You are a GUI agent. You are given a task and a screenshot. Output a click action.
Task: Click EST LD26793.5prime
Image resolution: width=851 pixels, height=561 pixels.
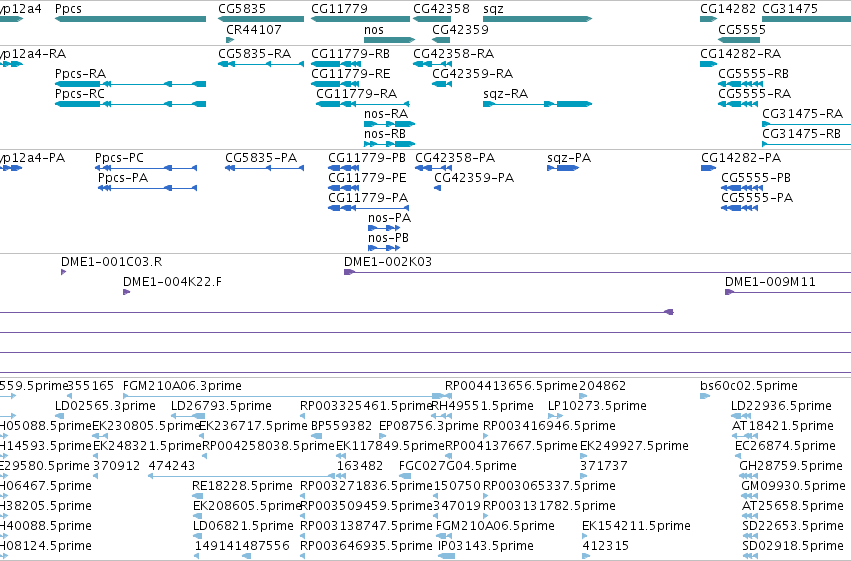(221, 406)
